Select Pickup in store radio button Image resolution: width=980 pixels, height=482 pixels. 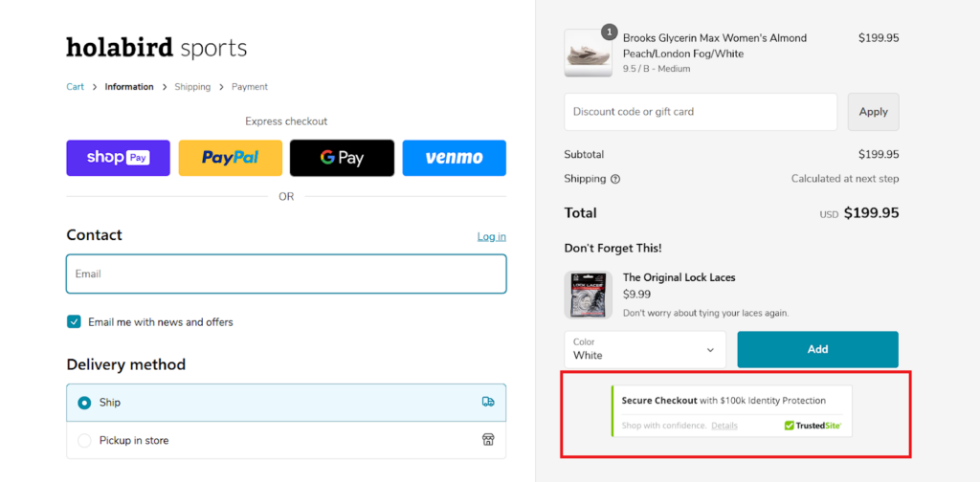(x=84, y=441)
